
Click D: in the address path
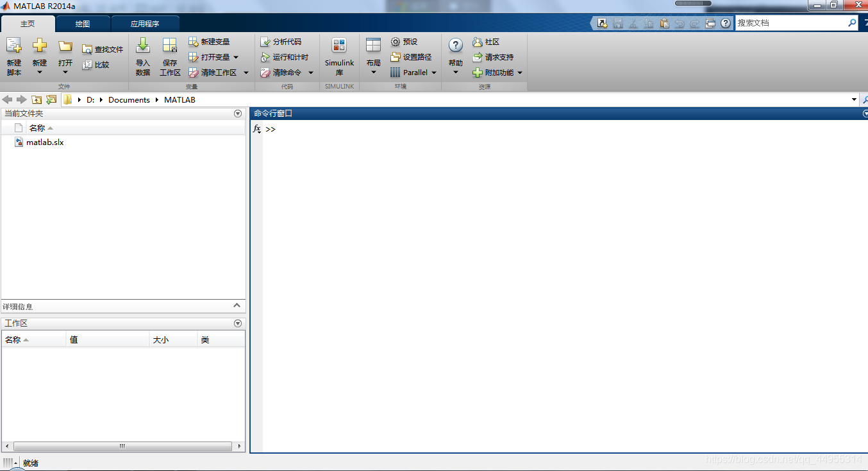click(x=90, y=100)
